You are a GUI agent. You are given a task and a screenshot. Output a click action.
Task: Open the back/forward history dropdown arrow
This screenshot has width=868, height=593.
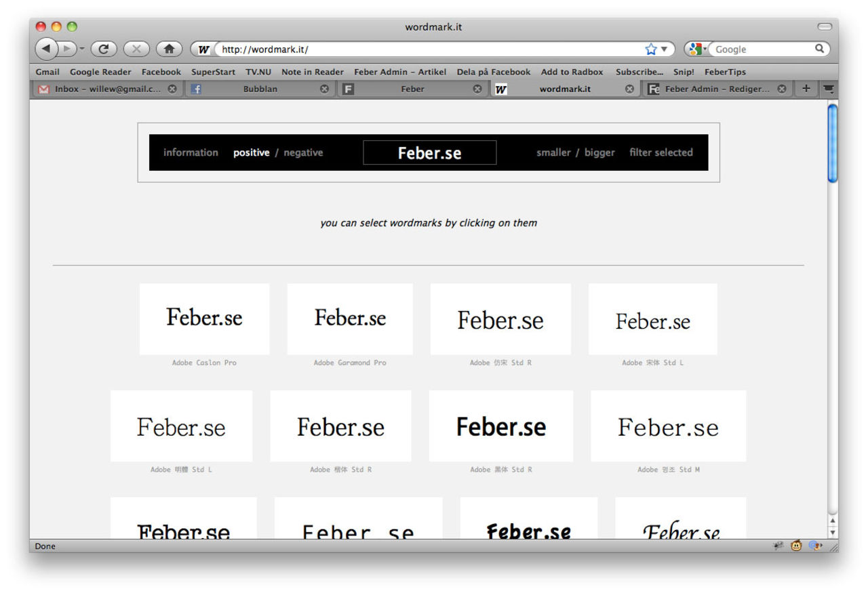pyautogui.click(x=82, y=49)
